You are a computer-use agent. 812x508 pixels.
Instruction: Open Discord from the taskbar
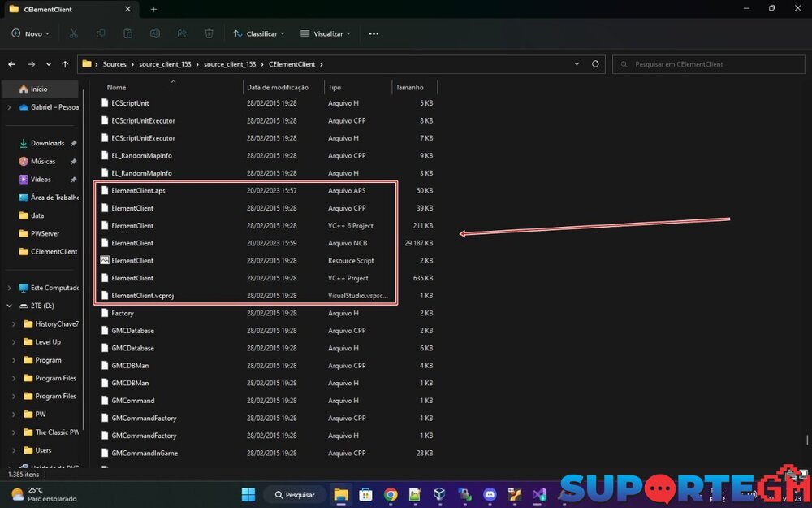coord(490,494)
